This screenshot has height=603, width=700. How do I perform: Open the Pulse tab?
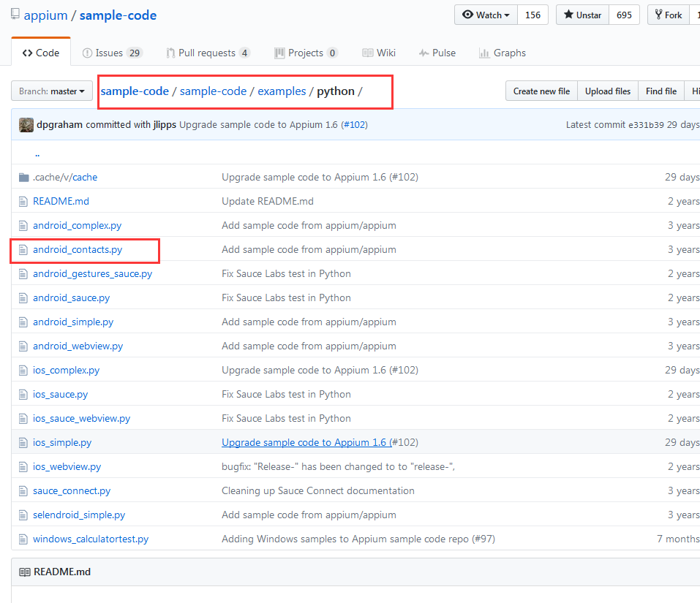point(437,53)
